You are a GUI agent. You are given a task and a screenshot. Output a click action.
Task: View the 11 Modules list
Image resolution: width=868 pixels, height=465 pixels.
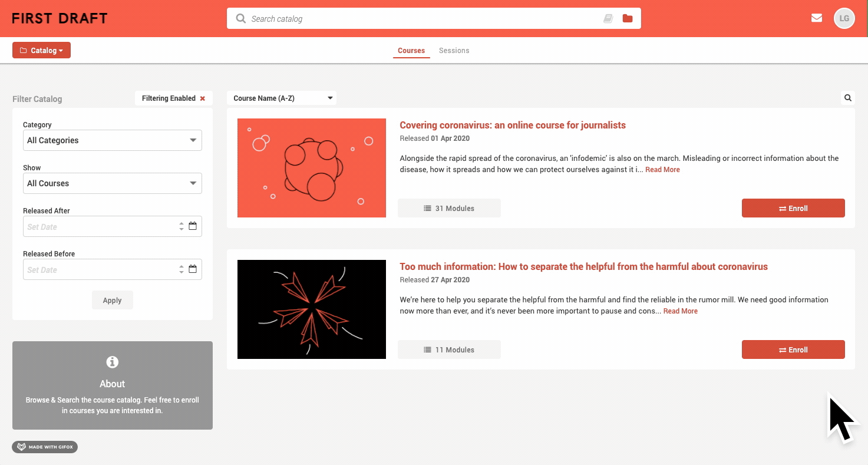(449, 349)
